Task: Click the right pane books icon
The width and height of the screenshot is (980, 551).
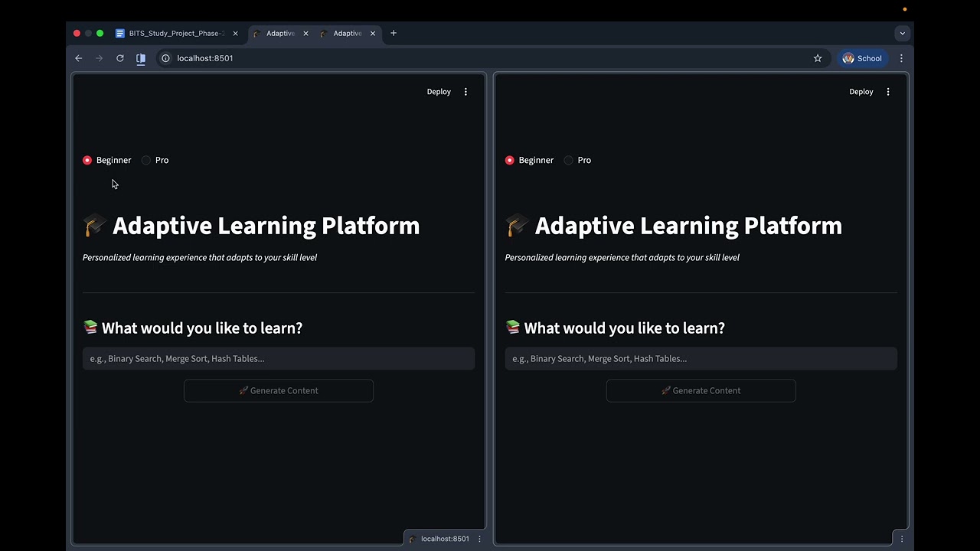Action: point(513,328)
